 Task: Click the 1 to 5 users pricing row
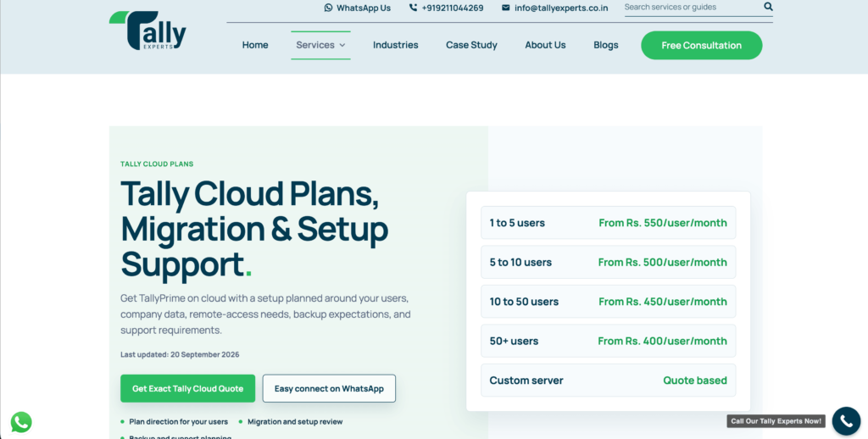pyautogui.click(x=609, y=223)
